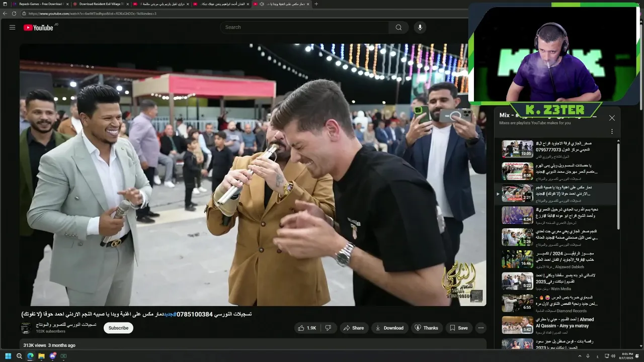Start voice search with microphone icon

tap(420, 28)
